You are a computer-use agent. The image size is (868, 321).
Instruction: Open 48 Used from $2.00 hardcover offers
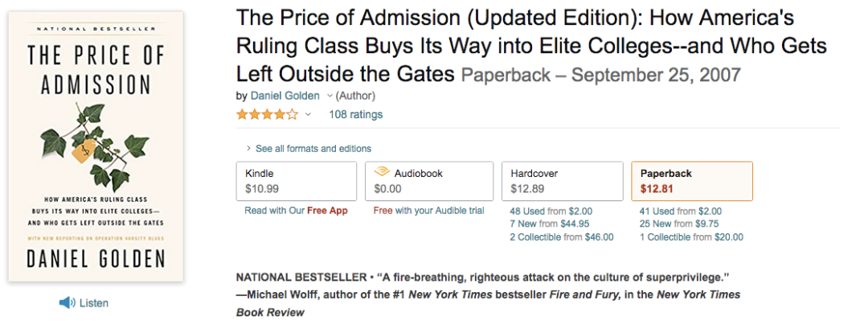tap(551, 212)
